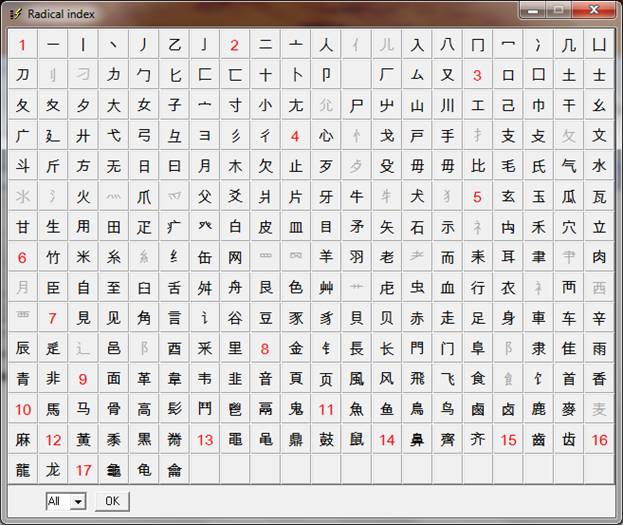
Task: Choose the radical 面 (face)
Action: pos(114,379)
